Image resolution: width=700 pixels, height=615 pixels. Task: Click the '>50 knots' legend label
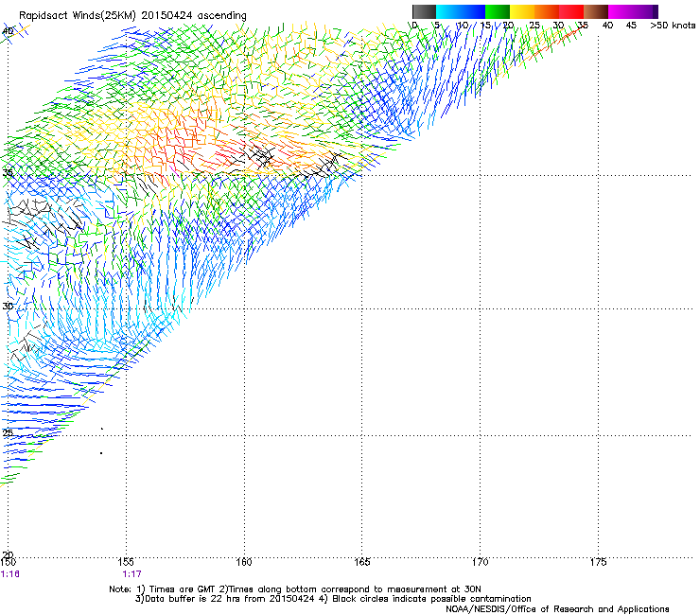[x=673, y=26]
